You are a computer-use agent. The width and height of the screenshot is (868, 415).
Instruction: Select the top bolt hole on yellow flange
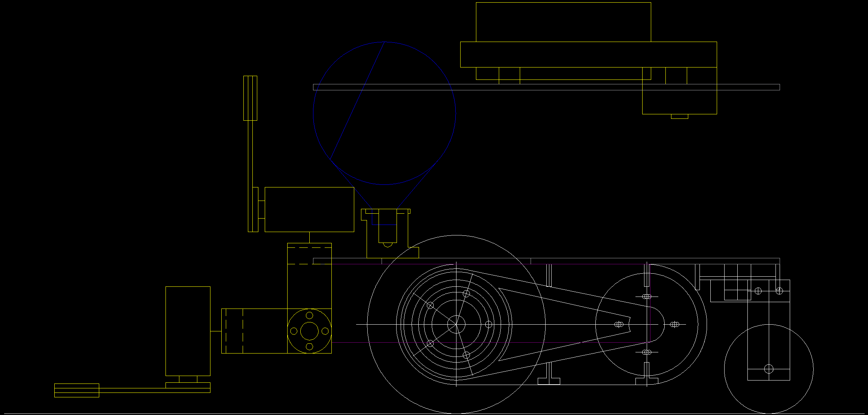click(x=309, y=315)
